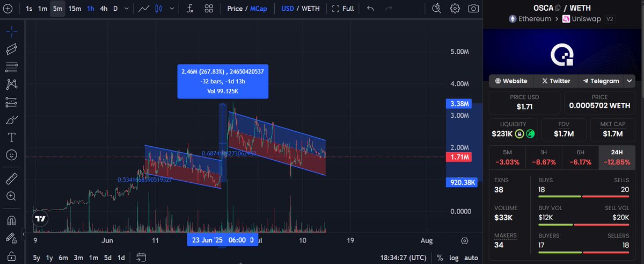Open the token Twitter link

(556, 81)
